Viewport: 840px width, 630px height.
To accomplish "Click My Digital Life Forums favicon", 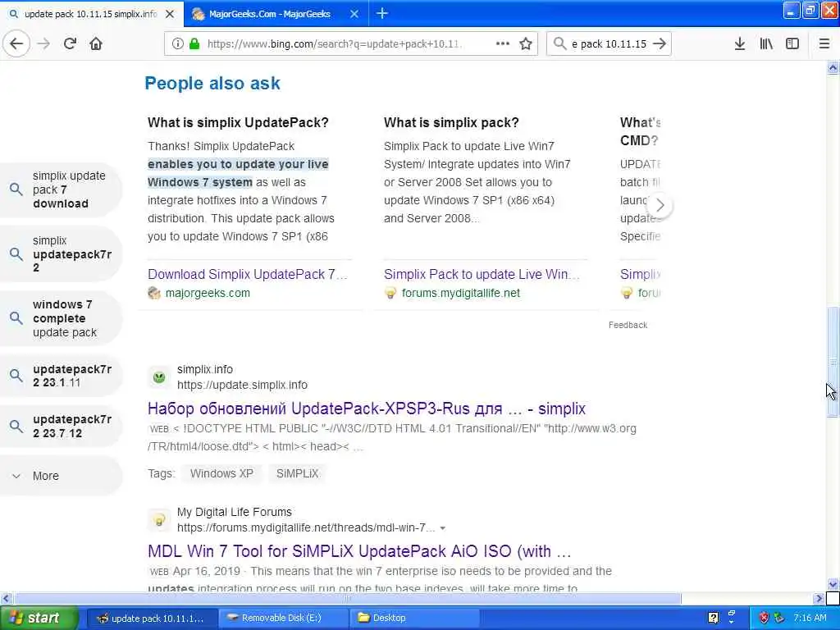I will [159, 519].
